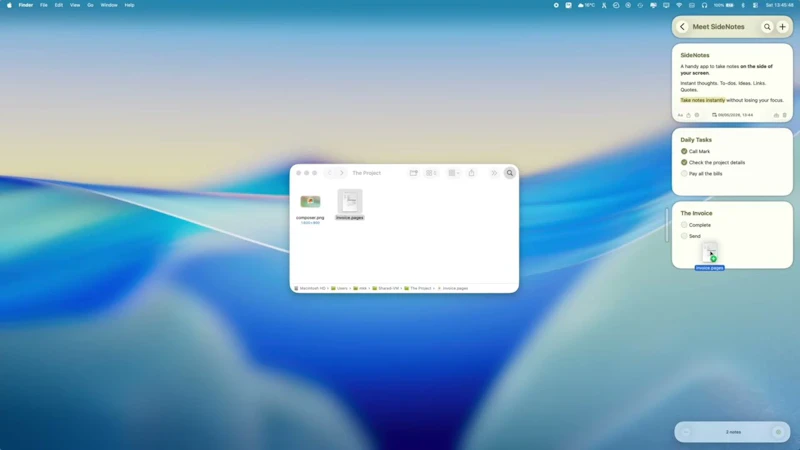800x450 pixels.
Task: Open the Apple menu
Action: point(9,5)
